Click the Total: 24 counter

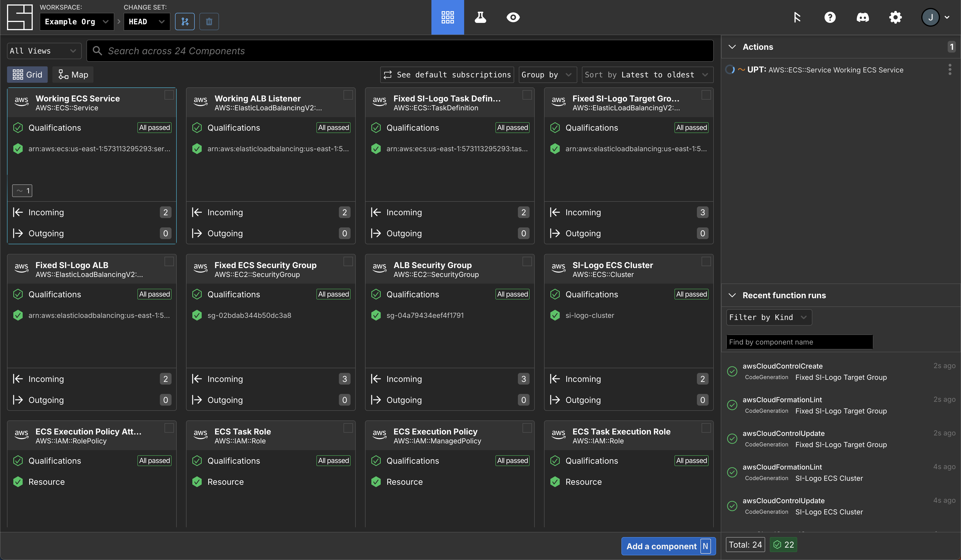coord(745,545)
